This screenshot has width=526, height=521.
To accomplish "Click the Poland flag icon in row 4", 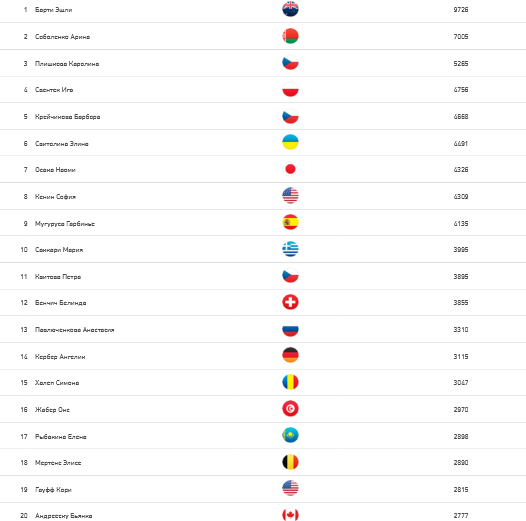I will click(290, 89).
